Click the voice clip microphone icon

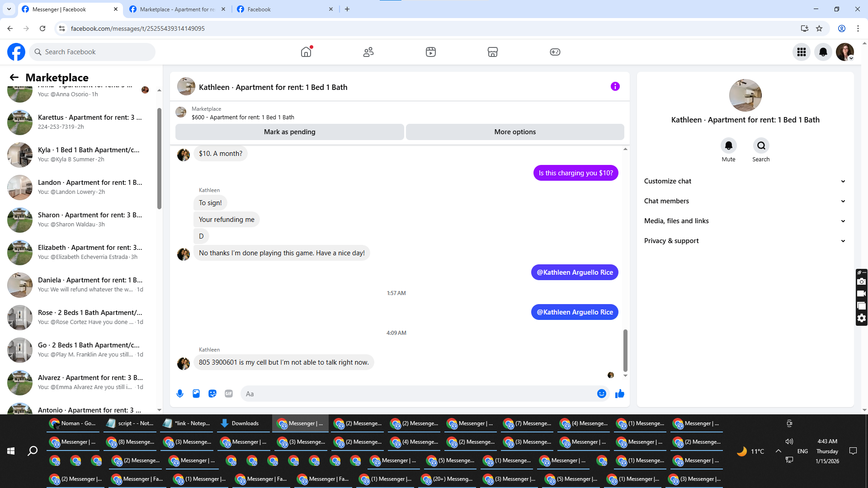coord(180,394)
